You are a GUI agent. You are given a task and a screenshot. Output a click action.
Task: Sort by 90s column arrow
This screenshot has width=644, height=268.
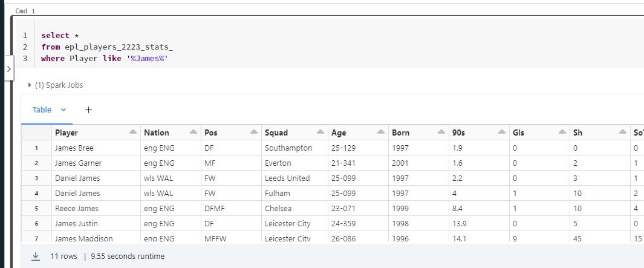click(502, 132)
